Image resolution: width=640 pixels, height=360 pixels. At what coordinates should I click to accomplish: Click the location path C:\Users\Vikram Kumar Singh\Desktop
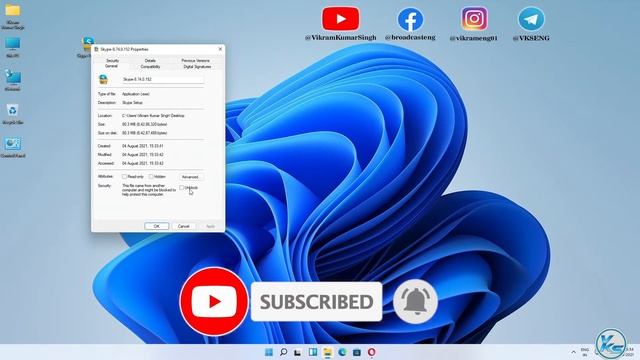(x=153, y=116)
